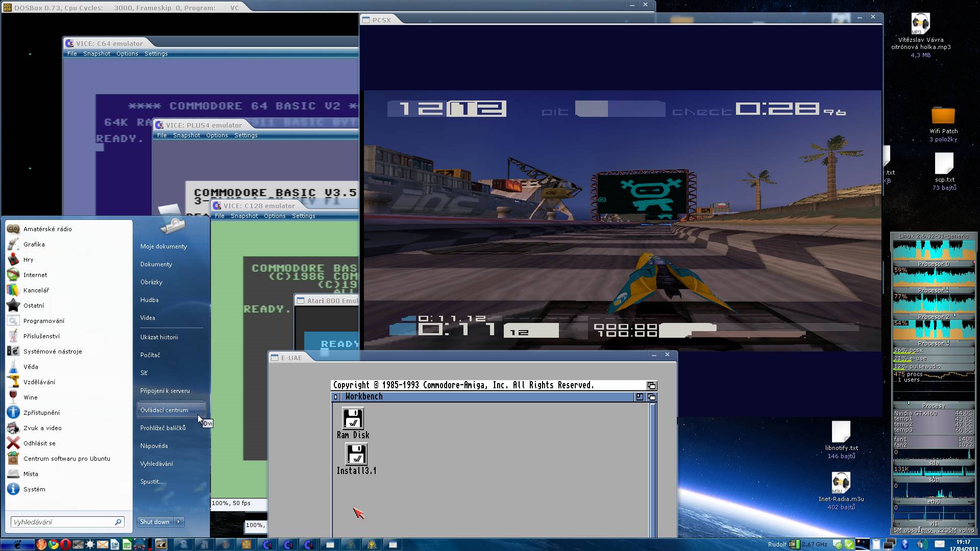Viewport: 980px width, 551px height.
Task: Open File menu in VICE C64 emulator
Action: point(72,54)
